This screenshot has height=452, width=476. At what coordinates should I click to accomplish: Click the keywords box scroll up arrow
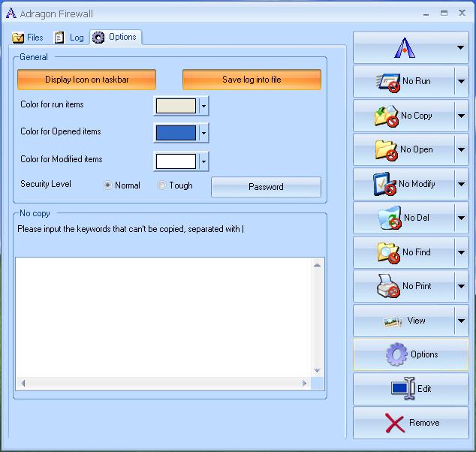(318, 265)
